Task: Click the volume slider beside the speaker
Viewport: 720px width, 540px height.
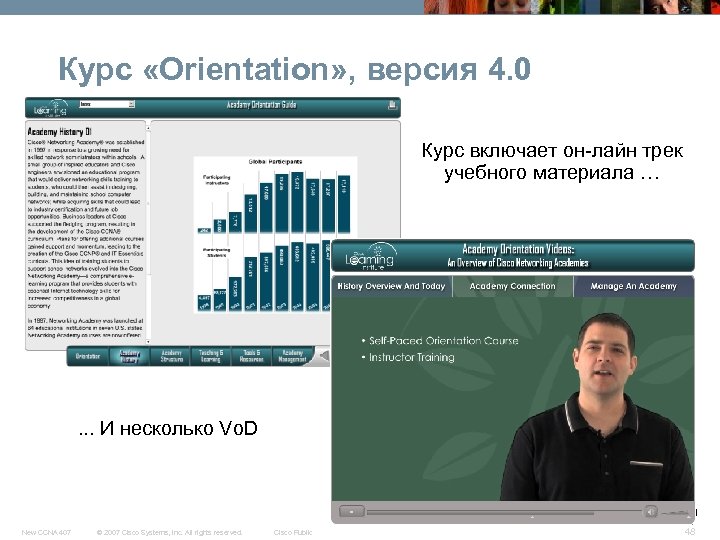Action: point(677,512)
